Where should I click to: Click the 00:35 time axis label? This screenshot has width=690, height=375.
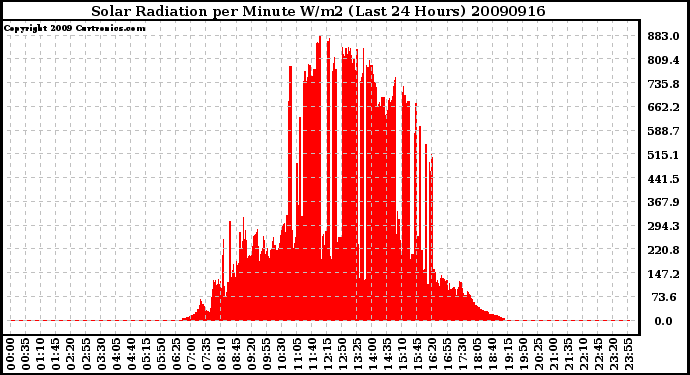tap(26, 354)
